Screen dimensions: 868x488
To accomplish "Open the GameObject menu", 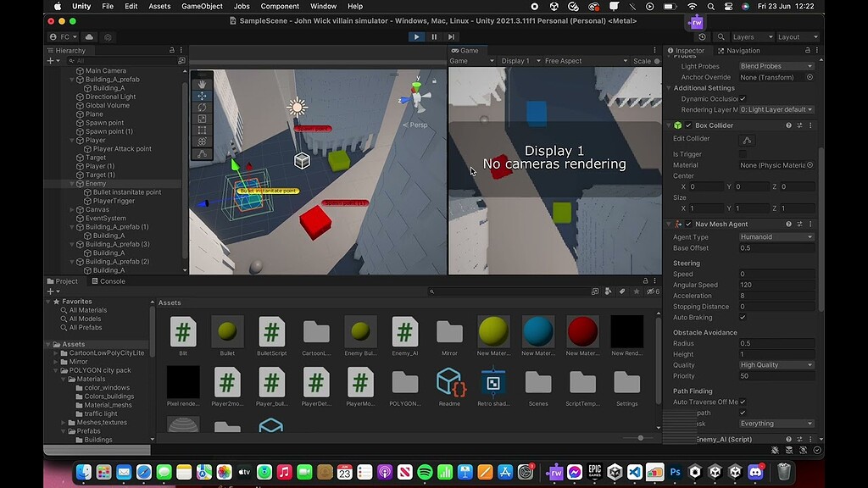I will click(202, 6).
